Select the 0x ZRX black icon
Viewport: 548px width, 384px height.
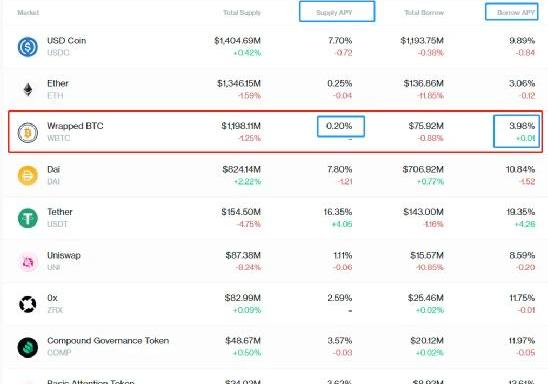(x=28, y=304)
